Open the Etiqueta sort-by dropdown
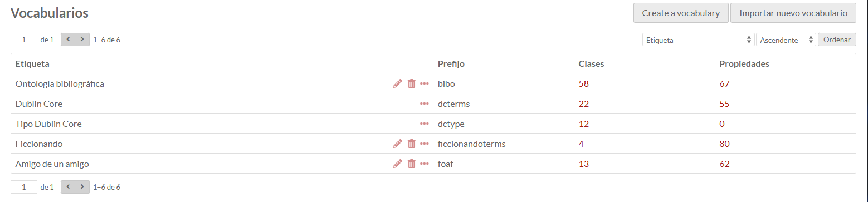The height and width of the screenshot is (202, 868). tap(698, 40)
